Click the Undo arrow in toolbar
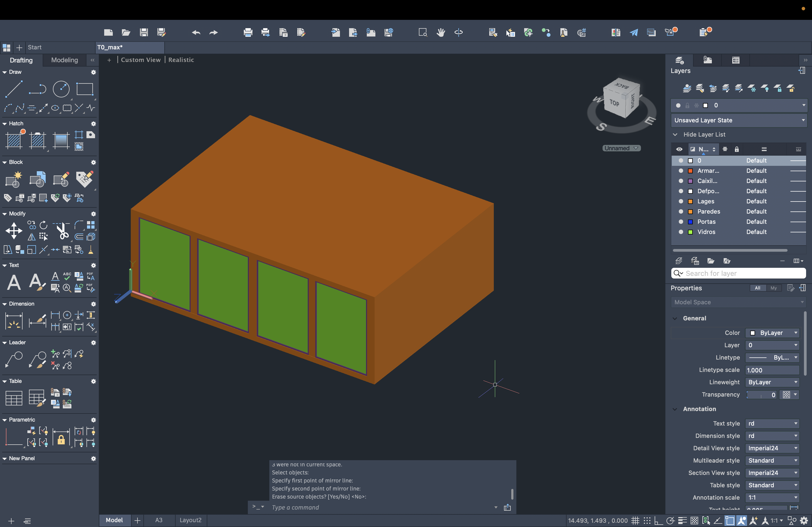The height and width of the screenshot is (527, 812). click(196, 32)
